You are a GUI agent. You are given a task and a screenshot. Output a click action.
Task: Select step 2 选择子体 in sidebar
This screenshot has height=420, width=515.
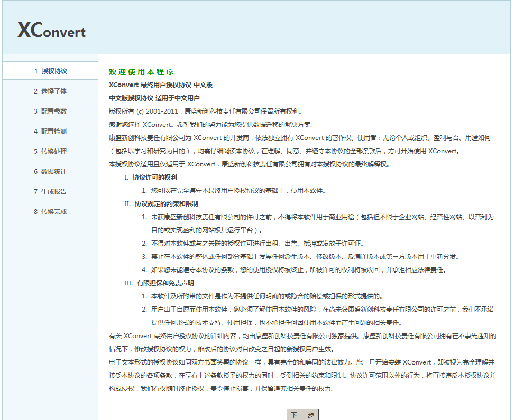pos(50,91)
